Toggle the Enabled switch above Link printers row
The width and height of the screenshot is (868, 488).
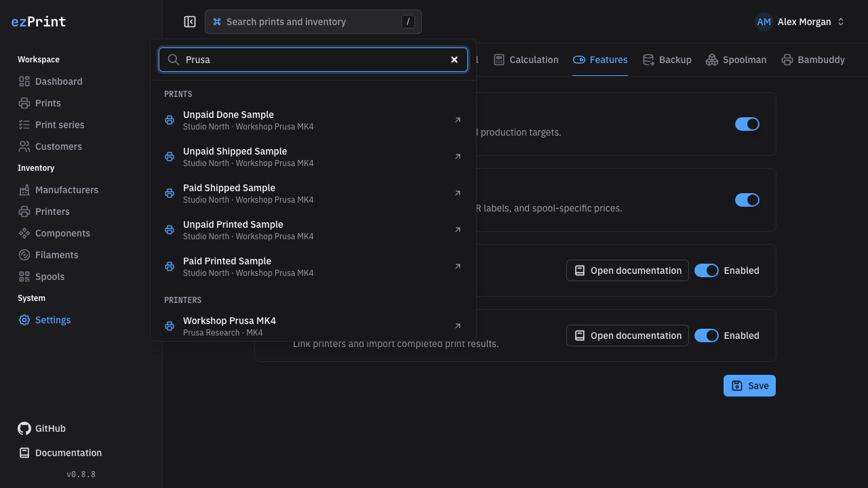[707, 270]
